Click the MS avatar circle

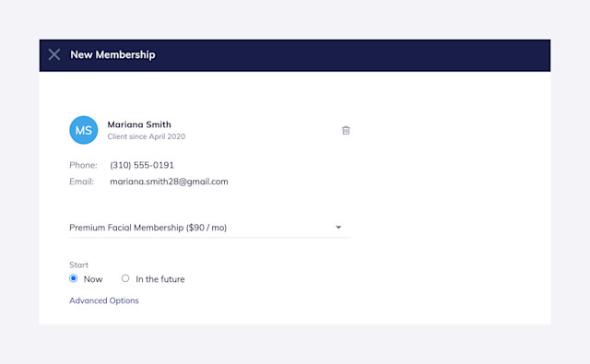[x=84, y=130]
